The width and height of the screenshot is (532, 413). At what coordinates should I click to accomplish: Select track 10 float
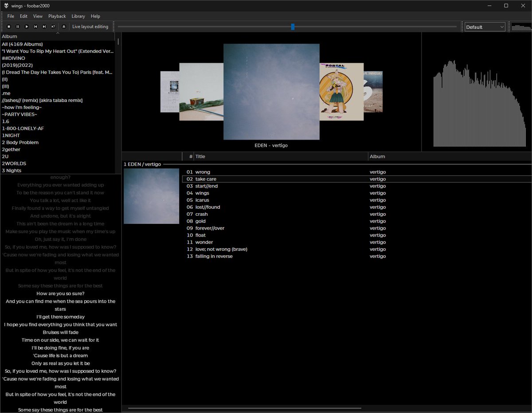tap(357, 235)
